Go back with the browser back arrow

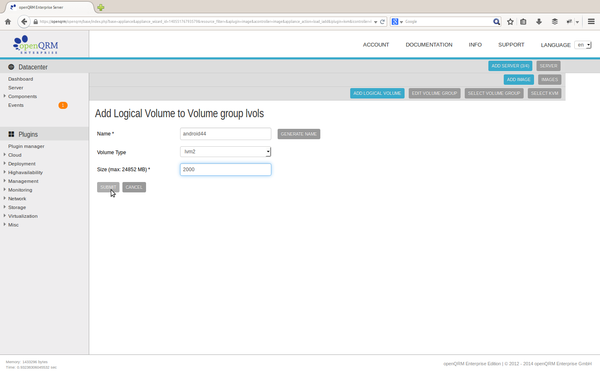24,22
